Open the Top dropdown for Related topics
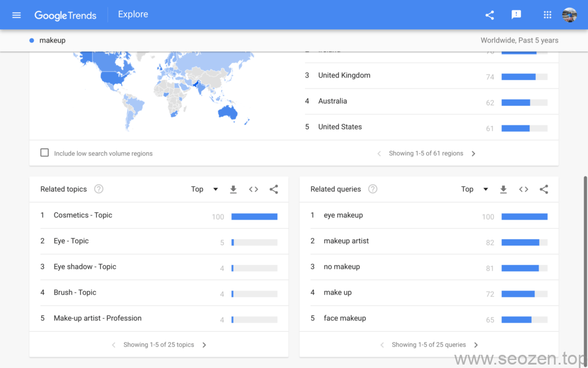Image resolution: width=588 pixels, height=368 pixels. (x=204, y=189)
